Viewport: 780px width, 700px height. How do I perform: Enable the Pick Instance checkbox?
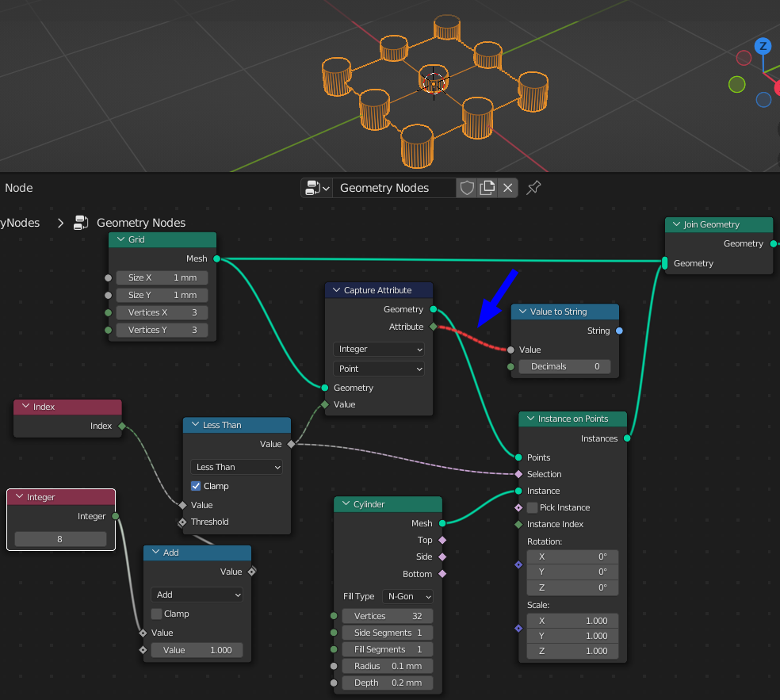click(532, 507)
